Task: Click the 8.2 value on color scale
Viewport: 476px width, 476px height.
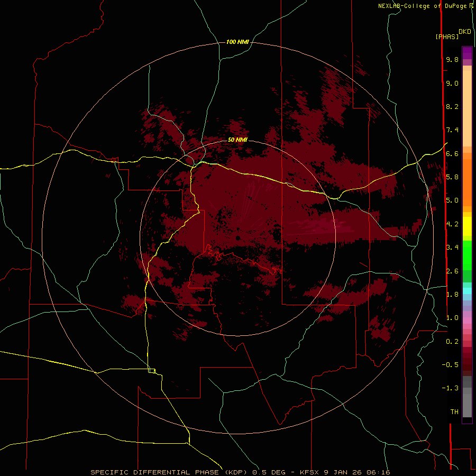Action: (452, 106)
